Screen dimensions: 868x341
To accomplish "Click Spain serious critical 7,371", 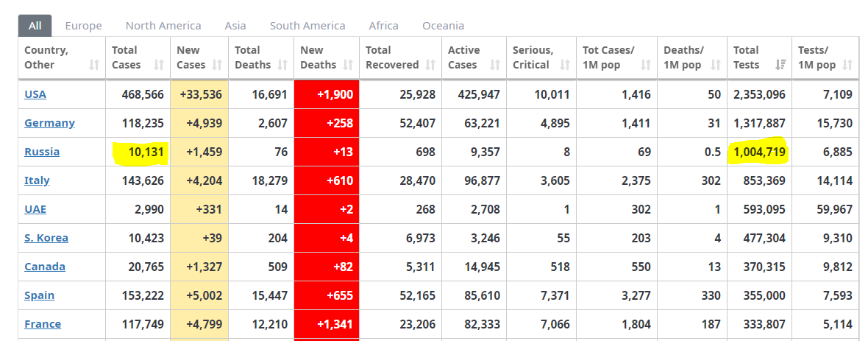I will 555,295.
